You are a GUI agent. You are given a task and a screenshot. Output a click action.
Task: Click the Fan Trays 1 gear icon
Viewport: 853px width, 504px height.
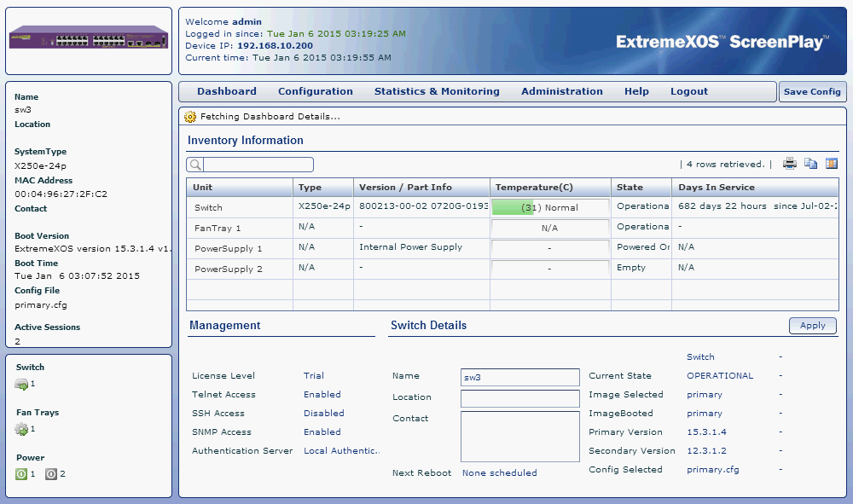pos(21,429)
